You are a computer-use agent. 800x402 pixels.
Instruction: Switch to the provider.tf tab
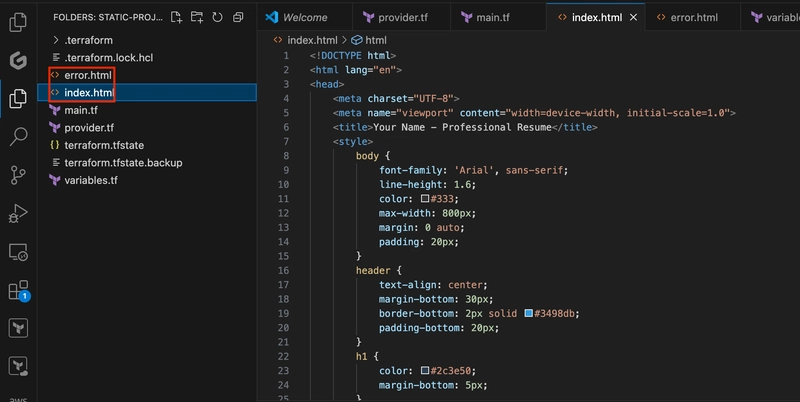point(401,17)
